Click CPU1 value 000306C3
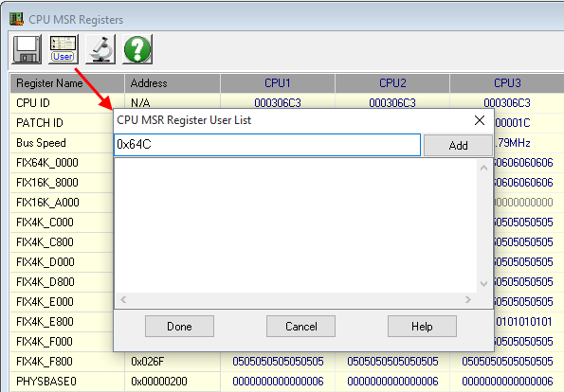The width and height of the screenshot is (564, 392). (278, 103)
